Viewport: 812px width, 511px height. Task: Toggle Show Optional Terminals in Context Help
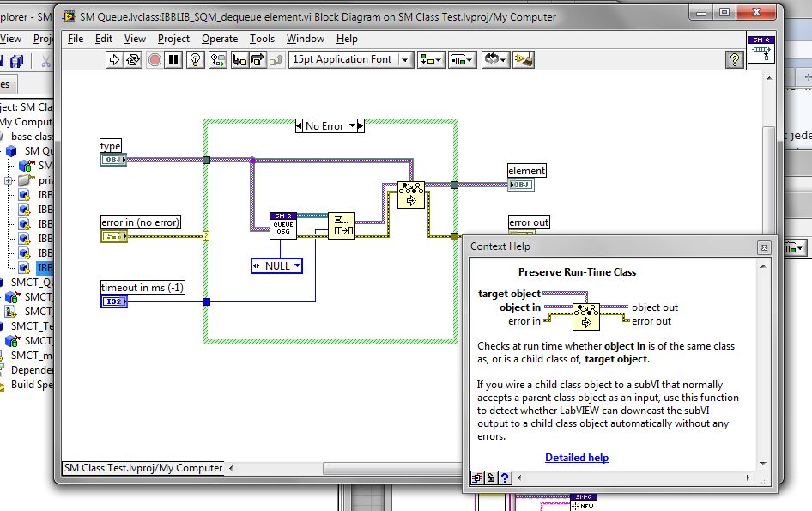pos(477,478)
